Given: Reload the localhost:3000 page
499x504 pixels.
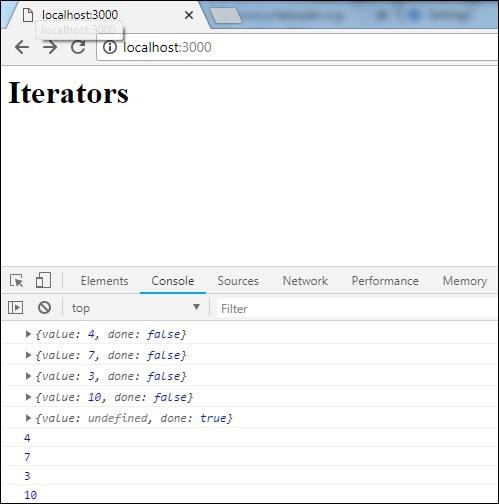Looking at the screenshot, I should pos(78,47).
